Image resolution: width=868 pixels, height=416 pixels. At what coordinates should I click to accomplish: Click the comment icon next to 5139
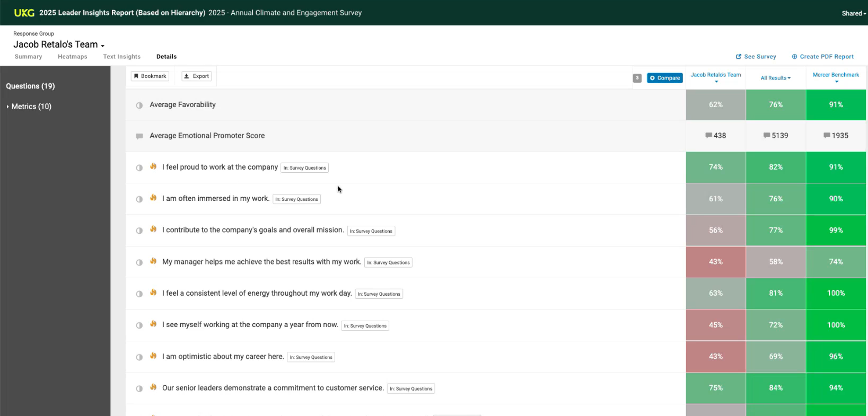point(766,136)
